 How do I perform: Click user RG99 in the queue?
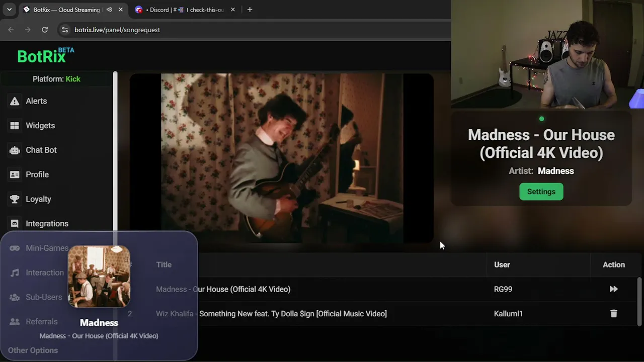coord(503,289)
